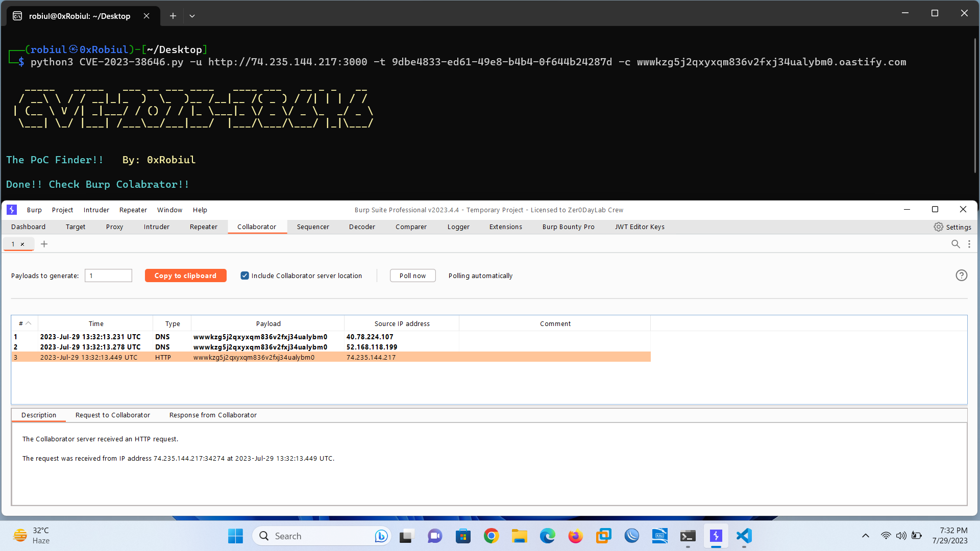
Task: Switch to the Decoder tab
Action: click(x=362, y=227)
